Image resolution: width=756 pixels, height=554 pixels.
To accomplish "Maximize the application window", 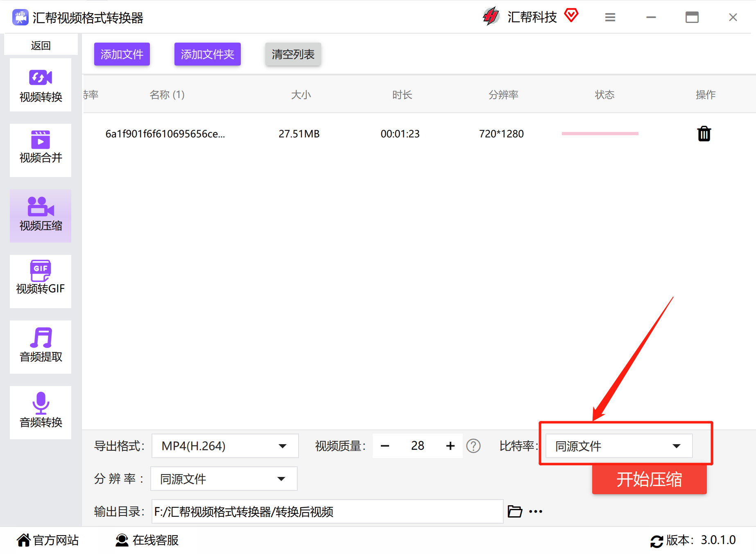I will (x=692, y=17).
